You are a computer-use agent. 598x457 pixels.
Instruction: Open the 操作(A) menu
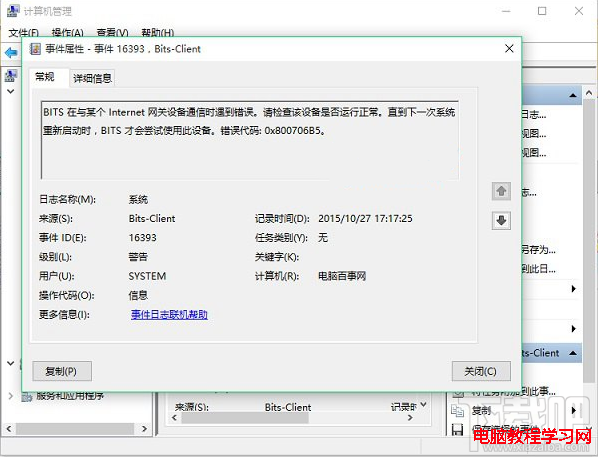[68, 33]
